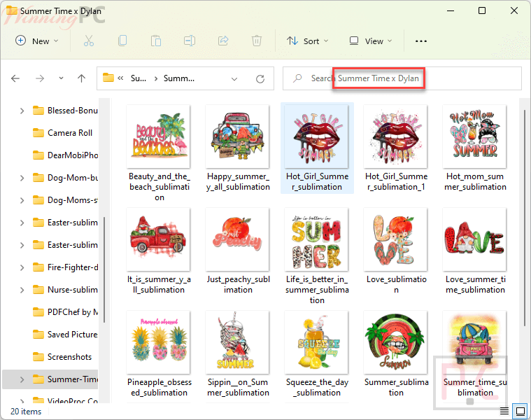Open the View dropdown menu

click(x=371, y=41)
